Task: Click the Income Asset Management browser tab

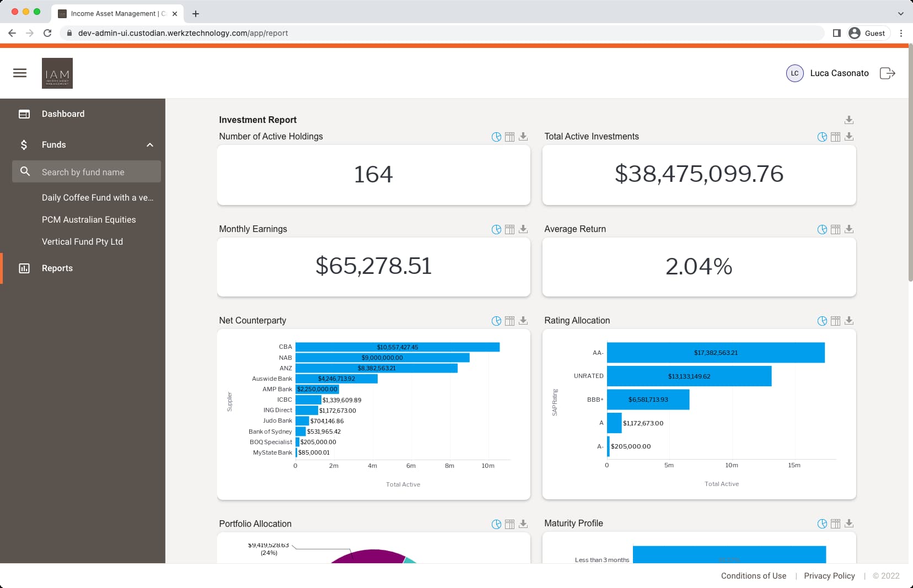Action: pyautogui.click(x=113, y=13)
